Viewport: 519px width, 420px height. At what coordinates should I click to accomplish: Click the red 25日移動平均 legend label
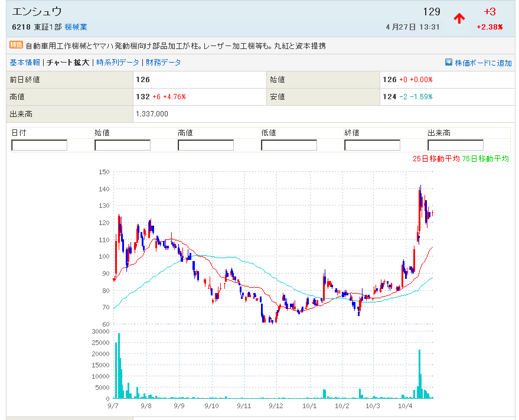pyautogui.click(x=436, y=158)
